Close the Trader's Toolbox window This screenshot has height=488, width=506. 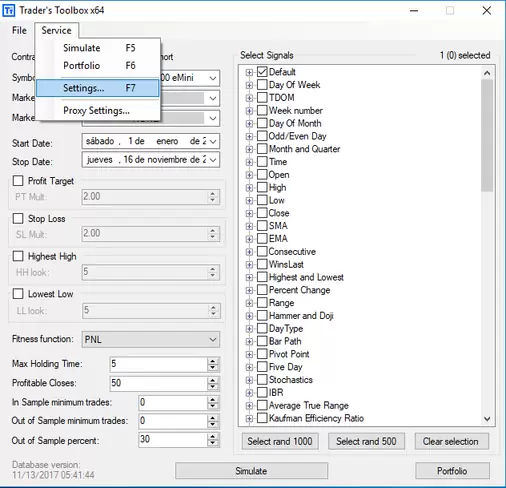(x=487, y=11)
